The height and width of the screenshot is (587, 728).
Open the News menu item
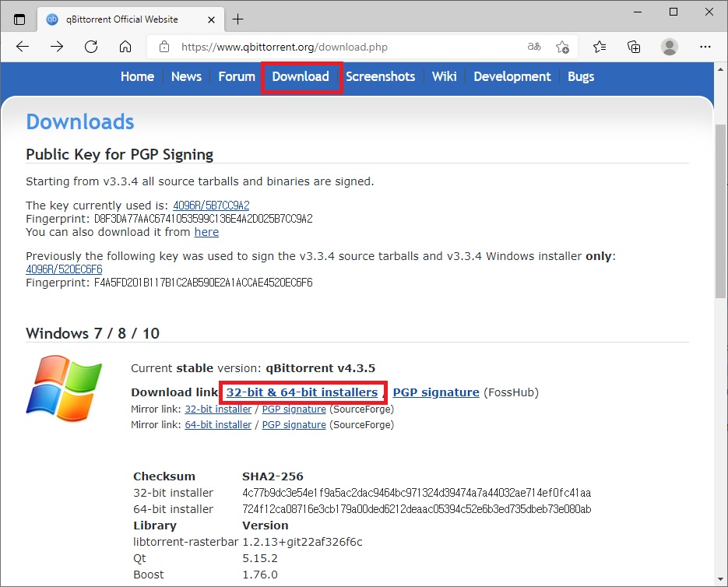click(186, 76)
